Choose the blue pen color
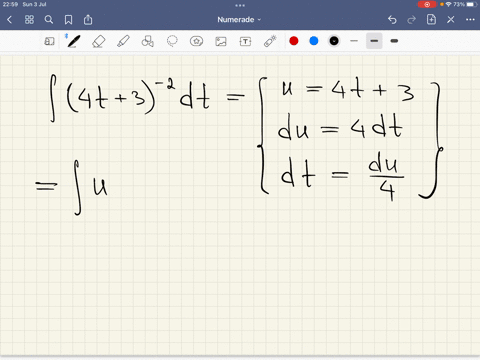This screenshot has height=360, width=480. click(x=314, y=41)
